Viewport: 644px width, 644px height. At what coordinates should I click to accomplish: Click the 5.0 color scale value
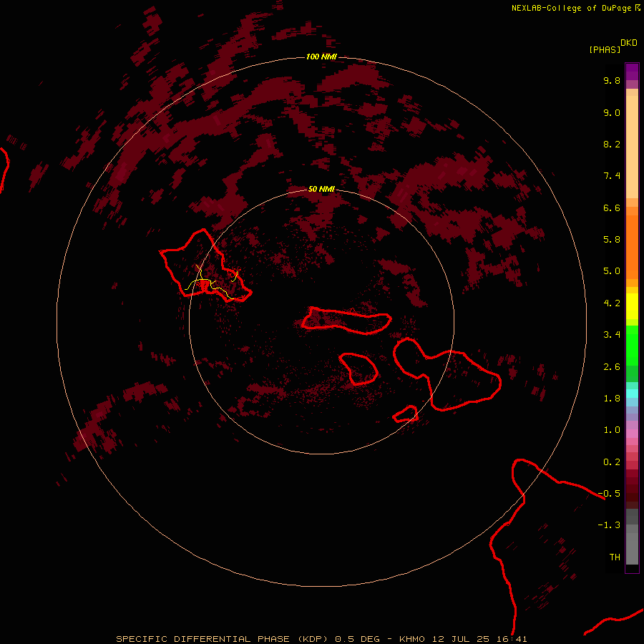pyautogui.click(x=612, y=271)
